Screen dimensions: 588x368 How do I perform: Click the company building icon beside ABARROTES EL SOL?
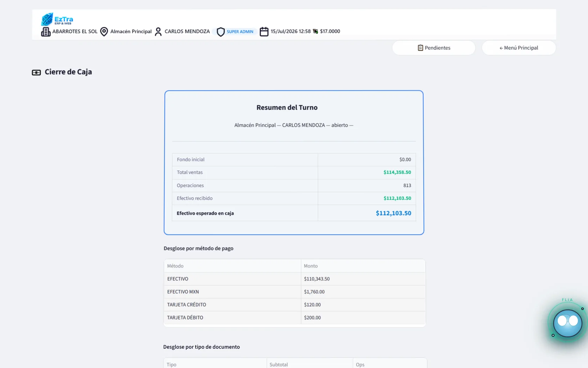tap(45, 32)
